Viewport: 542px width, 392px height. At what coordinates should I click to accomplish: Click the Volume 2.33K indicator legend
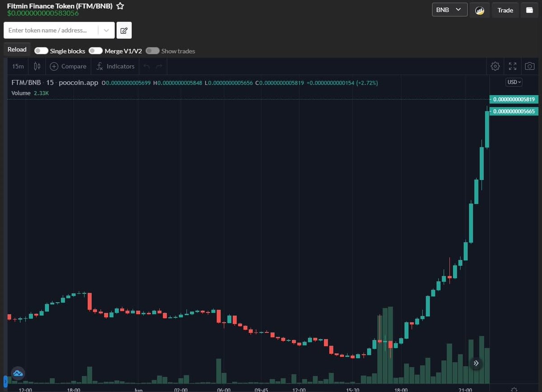(30, 93)
